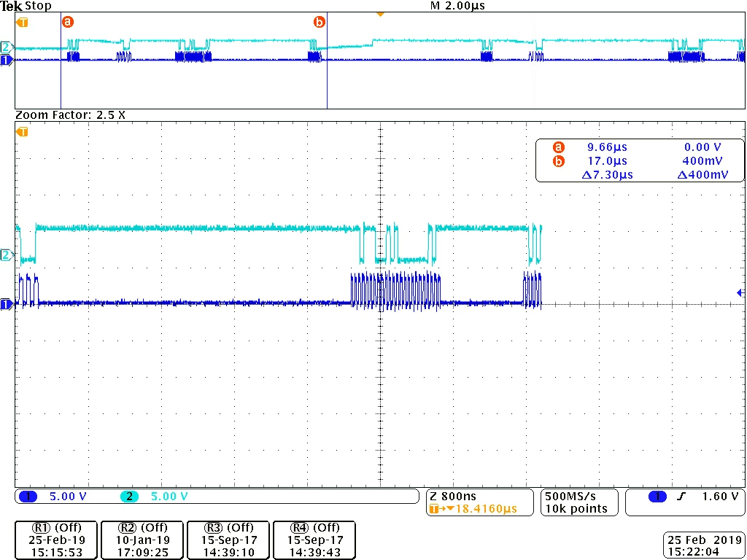747x560 pixels.
Task: Click the cursor a time value 9.66µs
Action: (x=607, y=147)
